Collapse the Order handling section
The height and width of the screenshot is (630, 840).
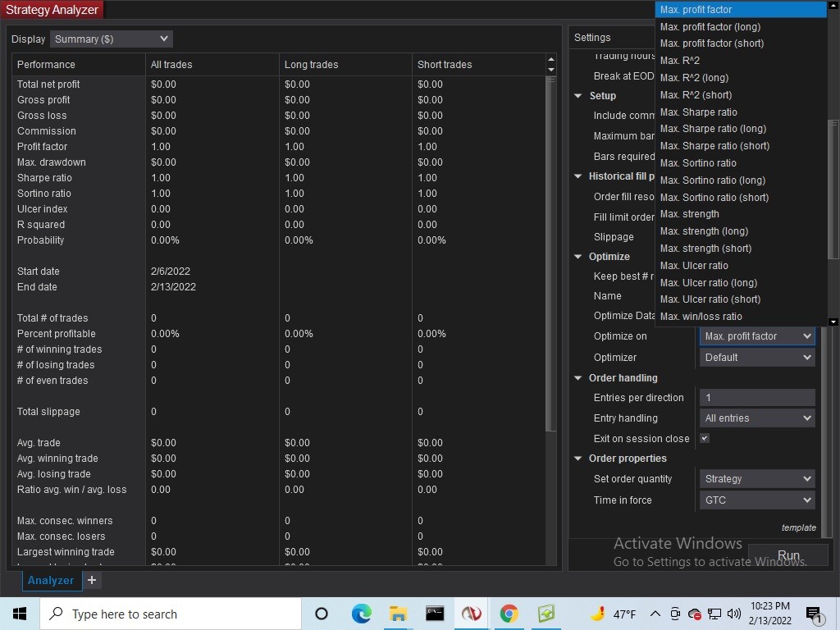pos(578,378)
